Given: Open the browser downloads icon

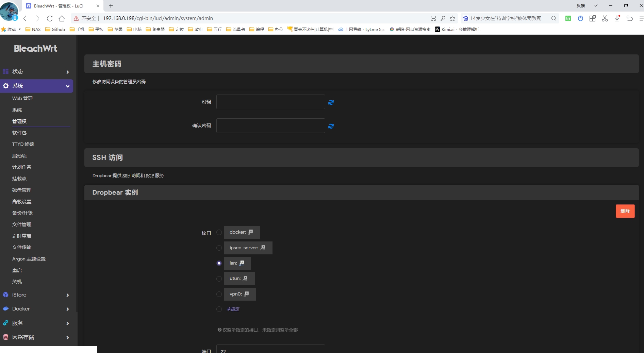Looking at the screenshot, I should (617, 18).
